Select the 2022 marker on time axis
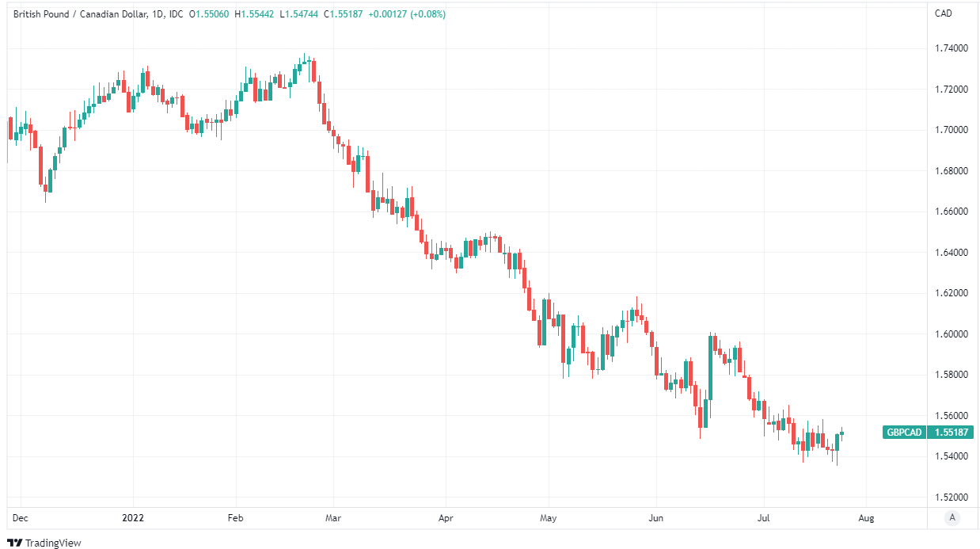Viewport: 980px width, 549px height. click(133, 518)
